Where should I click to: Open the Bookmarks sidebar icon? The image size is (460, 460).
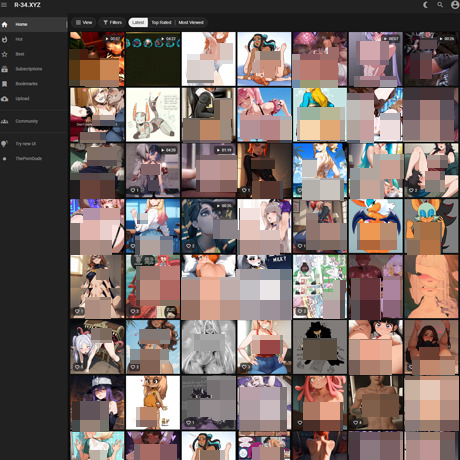click(x=5, y=84)
